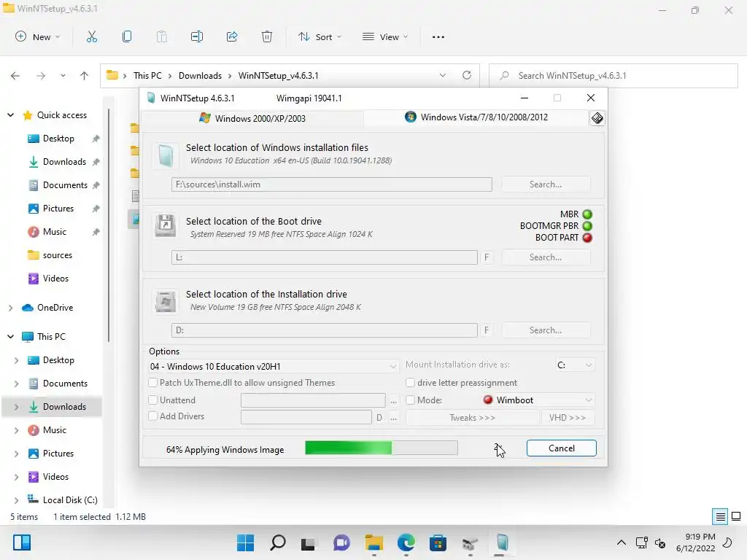The image size is (747, 560).
Task: Open the Wimboot mode dropdown
Action: point(538,400)
